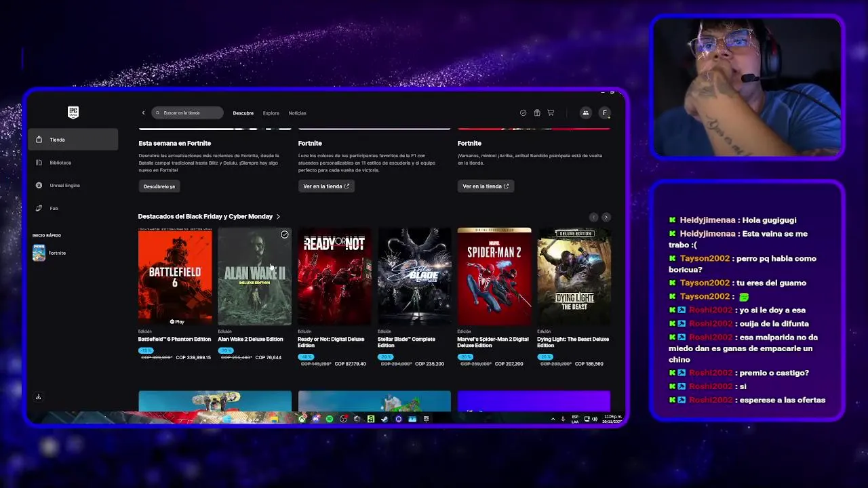This screenshot has width=868, height=488.
Task: Select the Noticias tab
Action: 297,113
